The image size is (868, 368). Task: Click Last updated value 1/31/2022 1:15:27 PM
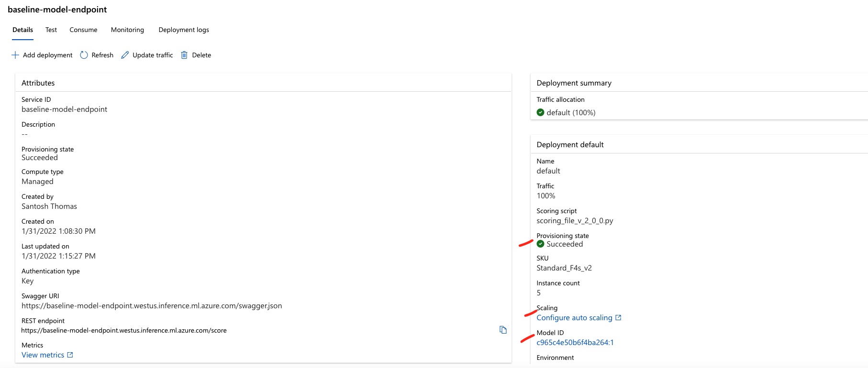pyautogui.click(x=58, y=256)
